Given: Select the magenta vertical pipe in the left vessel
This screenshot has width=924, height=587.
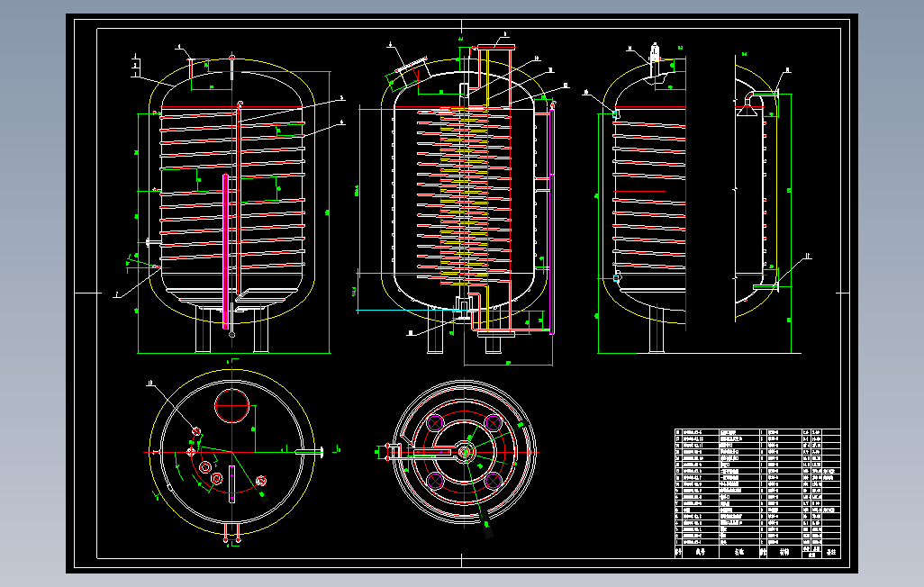Looking at the screenshot, I should pos(225,250).
